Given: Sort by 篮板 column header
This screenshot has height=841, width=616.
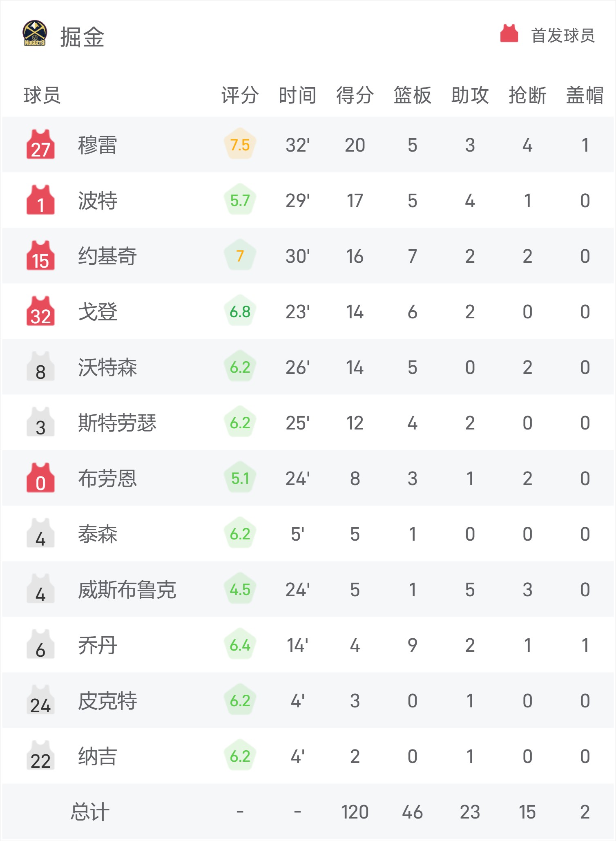Looking at the screenshot, I should pyautogui.click(x=412, y=95).
